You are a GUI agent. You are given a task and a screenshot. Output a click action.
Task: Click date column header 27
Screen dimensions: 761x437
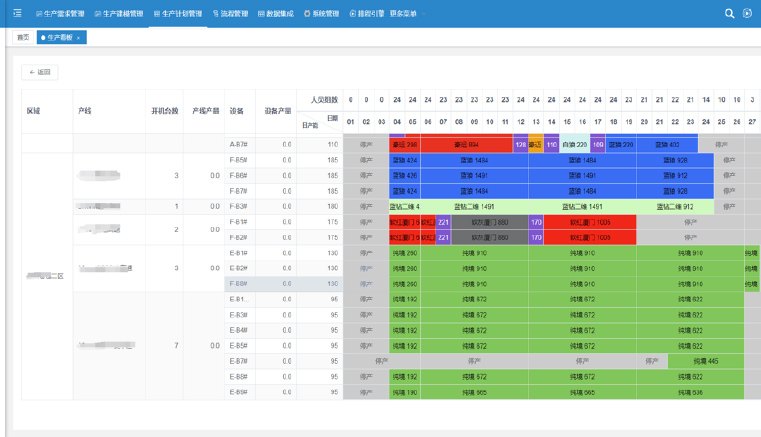click(x=752, y=122)
